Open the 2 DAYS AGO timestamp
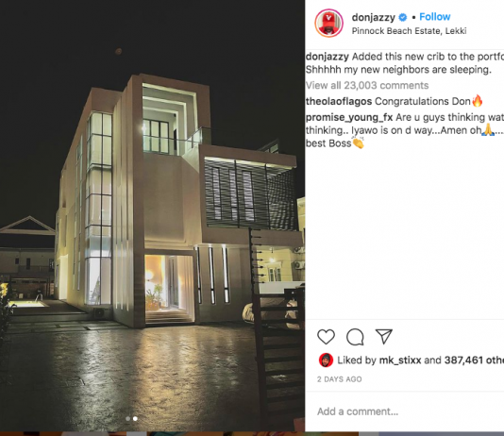Screen dimensions: 504x436 pos(340,379)
